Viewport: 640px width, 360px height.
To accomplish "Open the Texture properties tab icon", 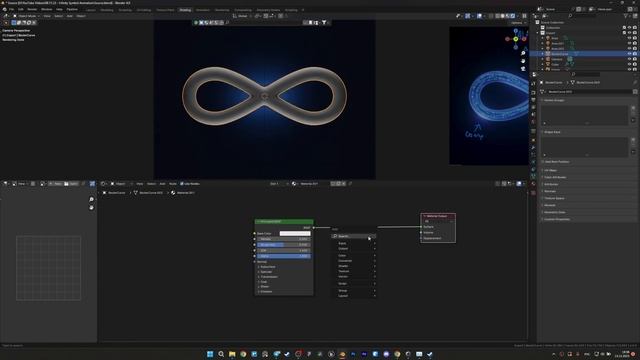I will point(533,193).
